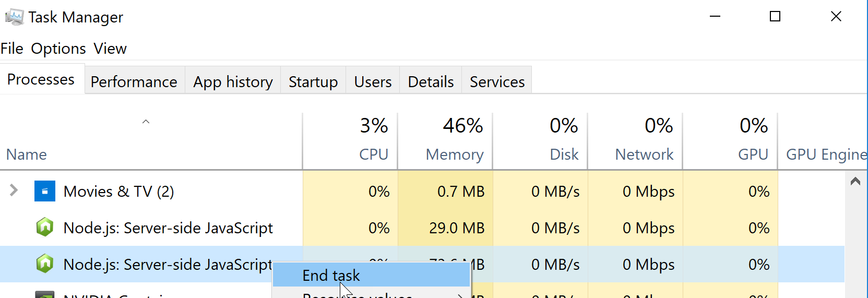Switch to the Performance tab
The height and width of the screenshot is (298, 868).
pos(134,81)
